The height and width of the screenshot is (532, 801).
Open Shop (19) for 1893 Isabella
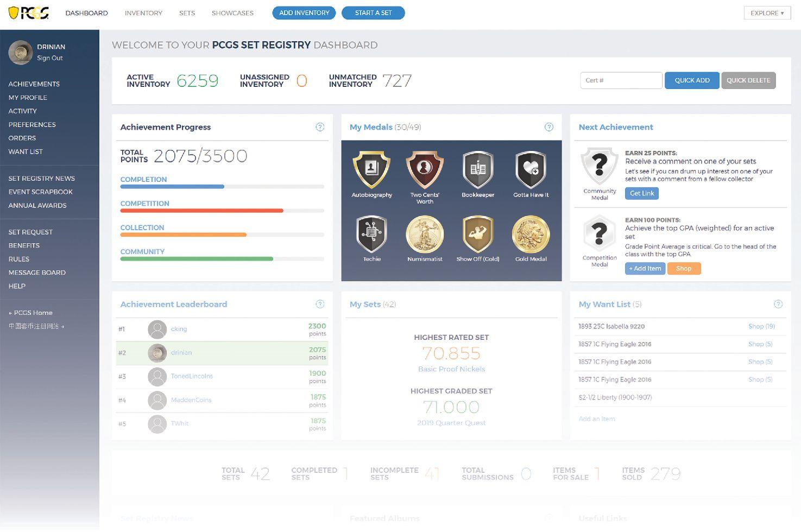[761, 326]
